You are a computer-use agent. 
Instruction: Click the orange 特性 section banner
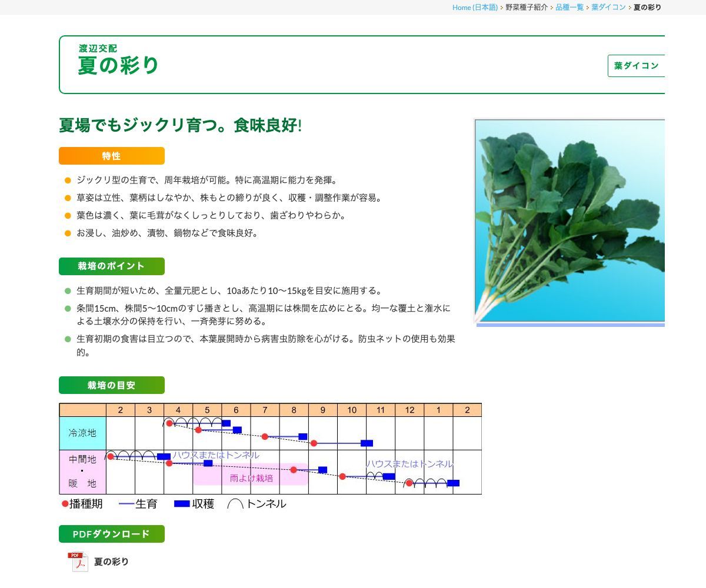point(111,156)
